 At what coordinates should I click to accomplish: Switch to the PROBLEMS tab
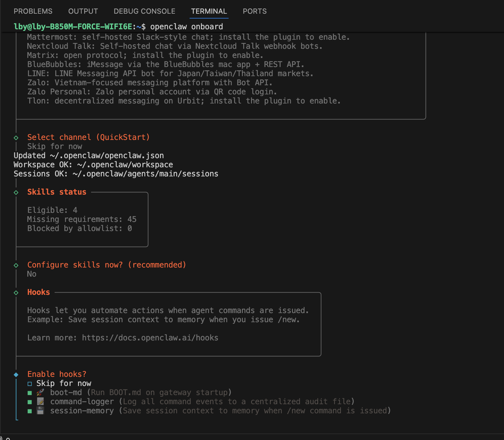tap(33, 11)
